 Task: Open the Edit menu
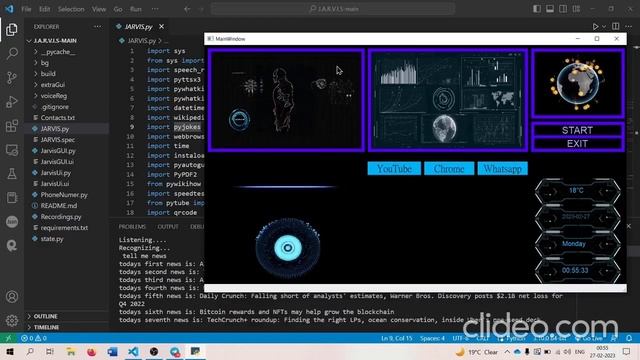pos(44,9)
